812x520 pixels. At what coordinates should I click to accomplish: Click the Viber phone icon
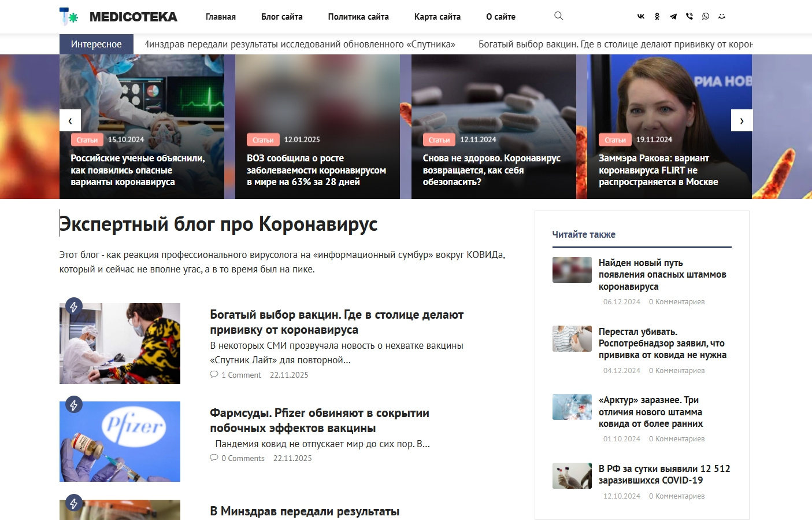point(689,17)
